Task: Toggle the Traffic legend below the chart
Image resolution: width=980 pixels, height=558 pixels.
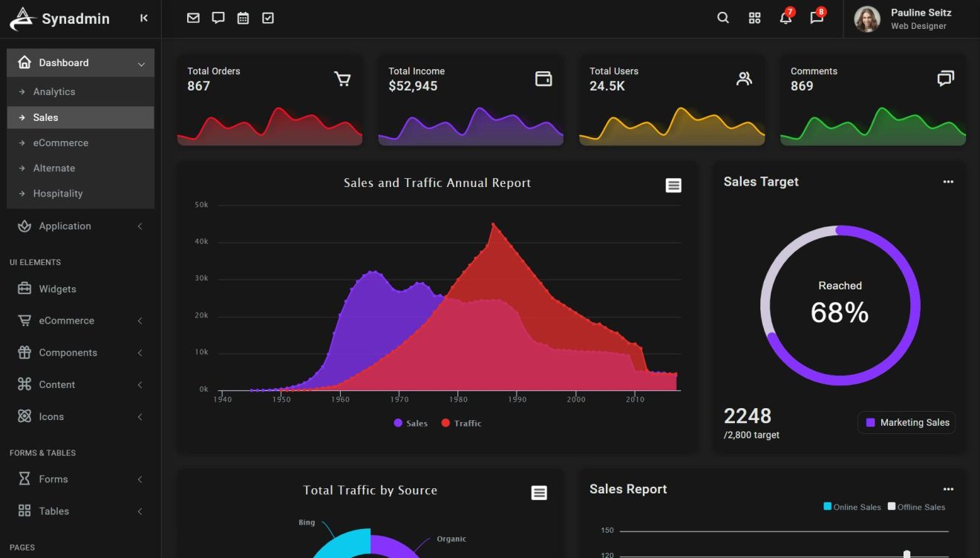Action: click(x=460, y=423)
